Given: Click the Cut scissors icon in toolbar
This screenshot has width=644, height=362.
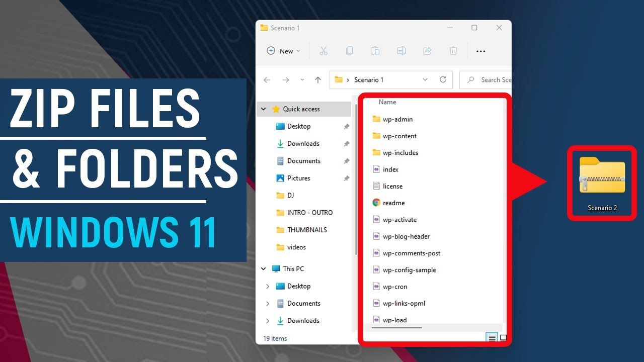Looking at the screenshot, I should [x=324, y=51].
